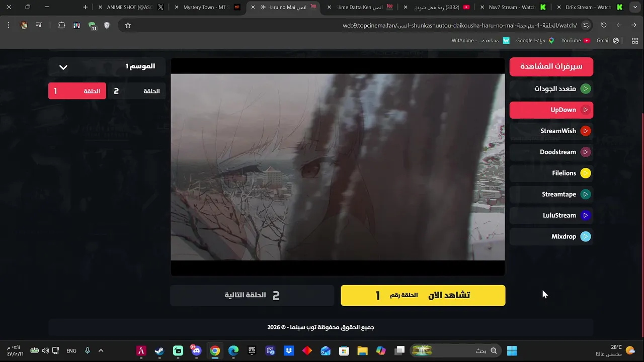Open the taskbar clock and date
The image size is (644, 362).
[13, 350]
